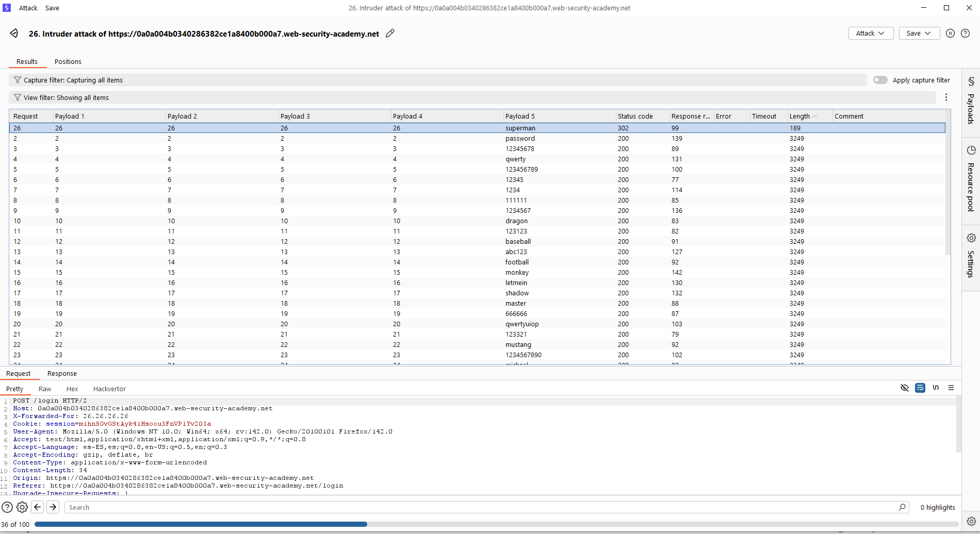Open help with the top question-mark icon
This screenshot has height=534, width=980.
click(x=965, y=33)
